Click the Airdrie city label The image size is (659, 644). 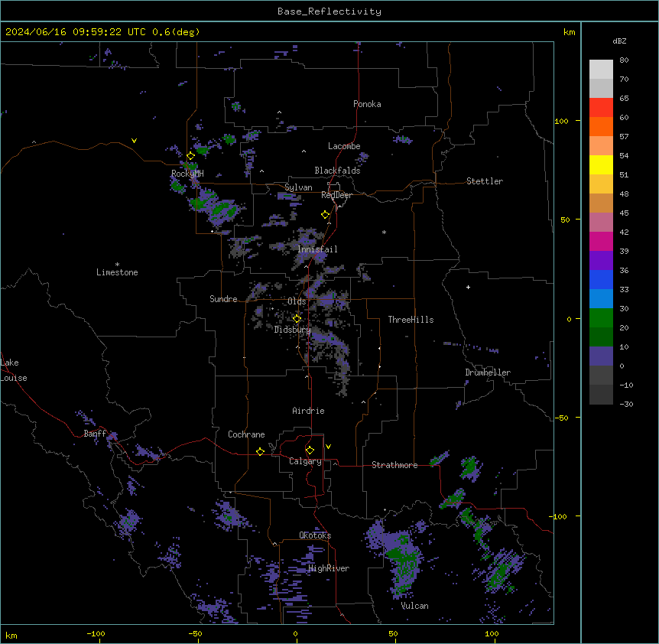(x=309, y=411)
